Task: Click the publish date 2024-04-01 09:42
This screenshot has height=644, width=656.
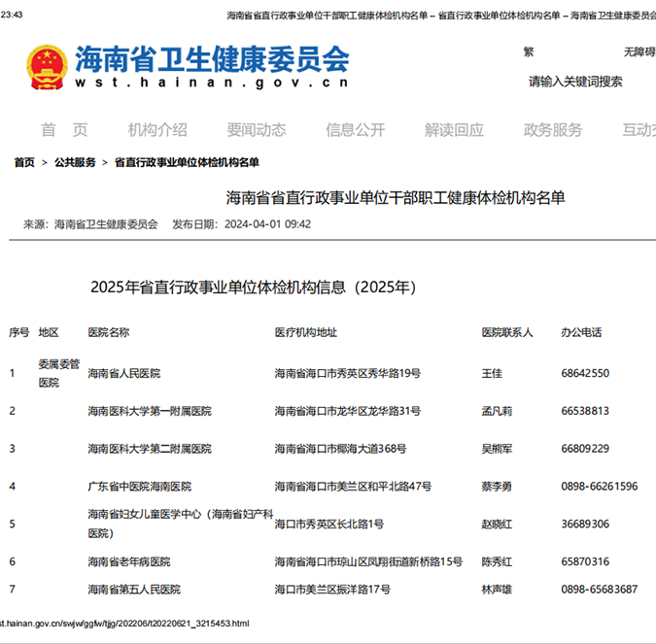Action: 268,224
